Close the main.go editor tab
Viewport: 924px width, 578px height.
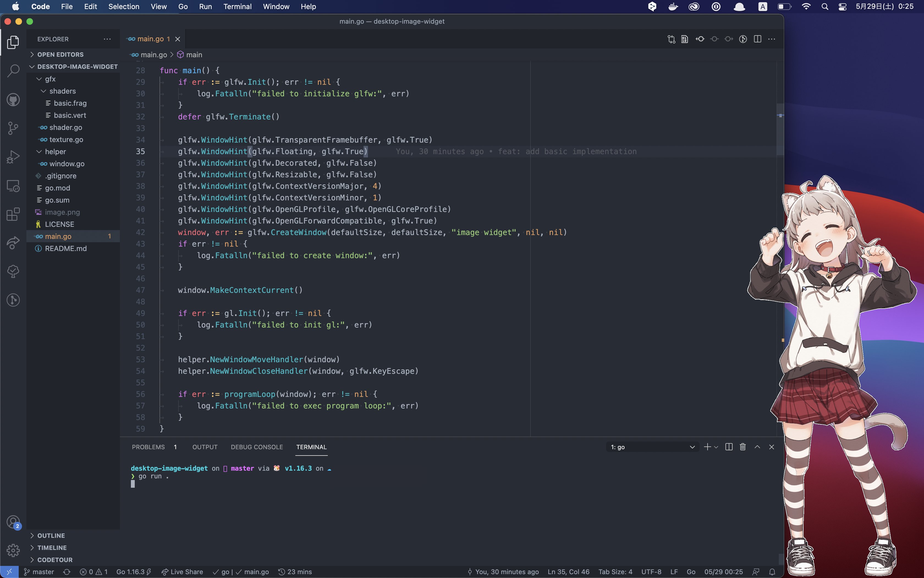[178, 39]
